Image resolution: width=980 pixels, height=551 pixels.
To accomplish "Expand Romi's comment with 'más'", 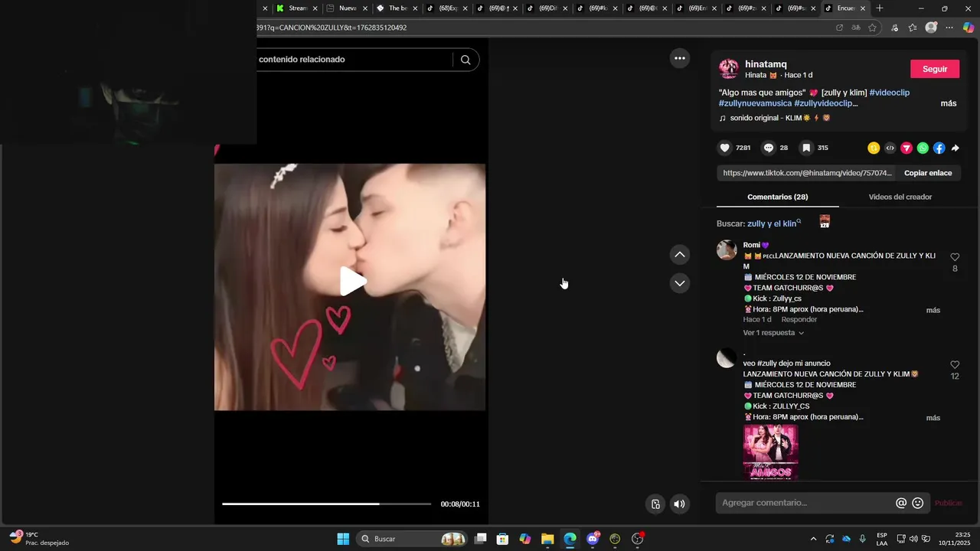I will [933, 310].
